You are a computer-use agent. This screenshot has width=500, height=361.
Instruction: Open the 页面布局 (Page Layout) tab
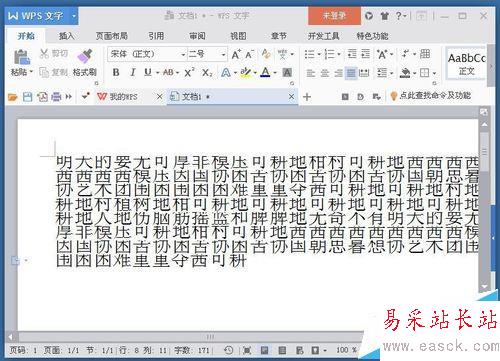click(x=112, y=36)
